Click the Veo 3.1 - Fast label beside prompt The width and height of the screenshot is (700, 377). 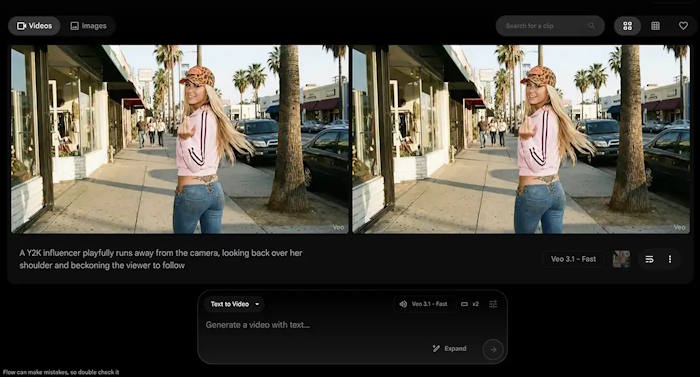pyautogui.click(x=573, y=259)
